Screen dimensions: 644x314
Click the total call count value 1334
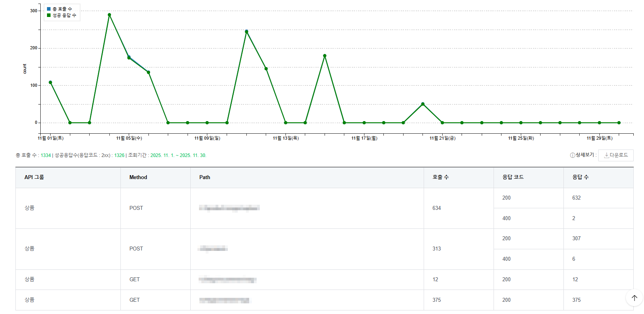pyautogui.click(x=46, y=155)
